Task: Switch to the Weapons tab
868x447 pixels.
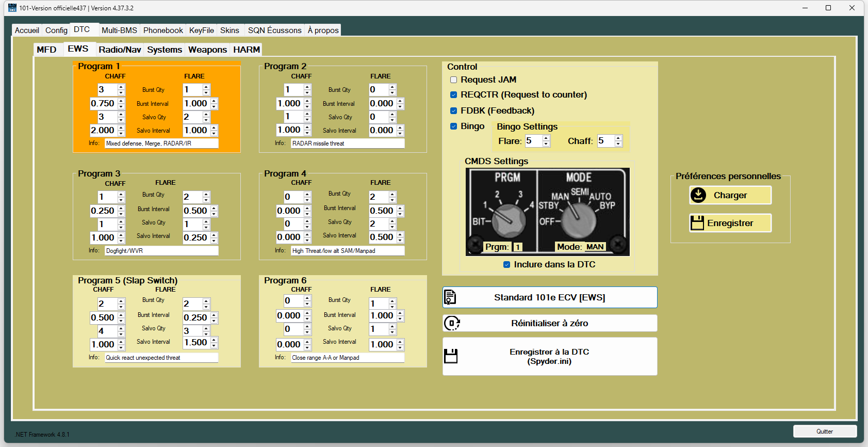Action: (x=207, y=50)
